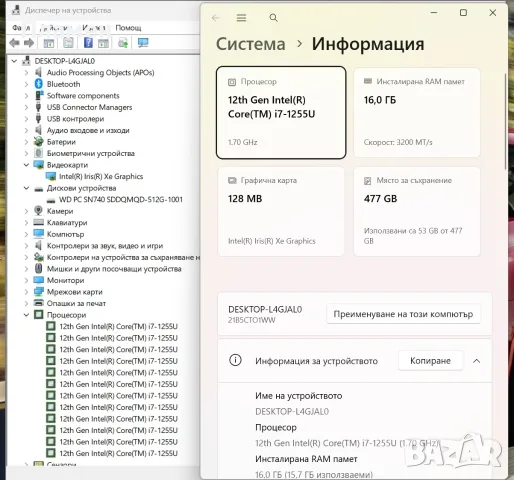This screenshot has height=480, width=514.
Task: Open the hamburger navigation menu in Settings
Action: [241, 18]
